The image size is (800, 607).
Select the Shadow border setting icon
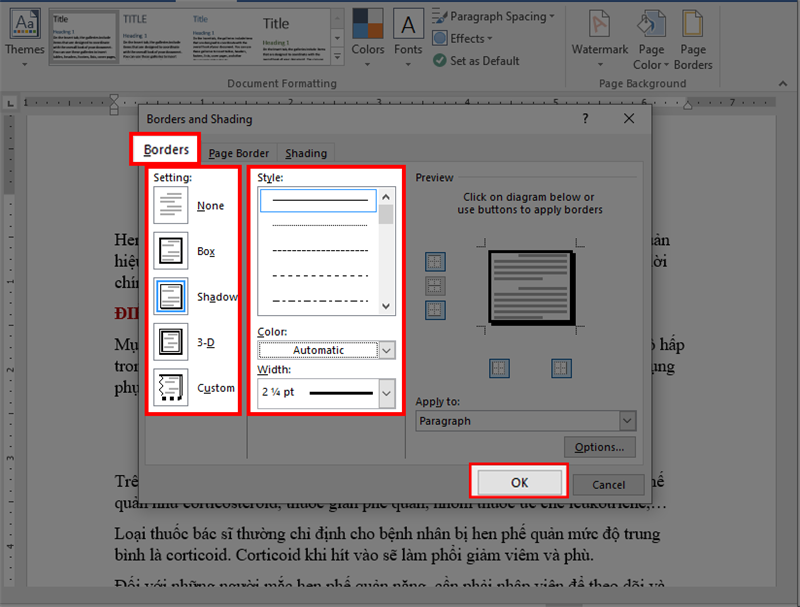click(x=171, y=296)
